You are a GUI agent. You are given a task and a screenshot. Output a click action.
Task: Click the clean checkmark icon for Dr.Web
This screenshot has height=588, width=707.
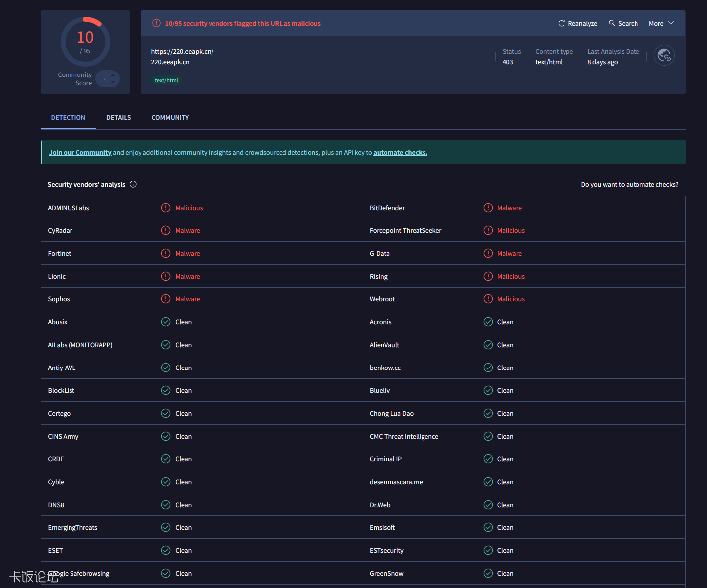(488, 505)
